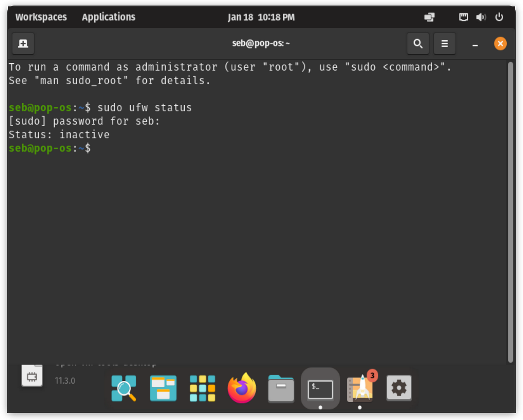The height and width of the screenshot is (420, 523).
Task: Open Settings gear icon in the dock
Action: tap(399, 388)
